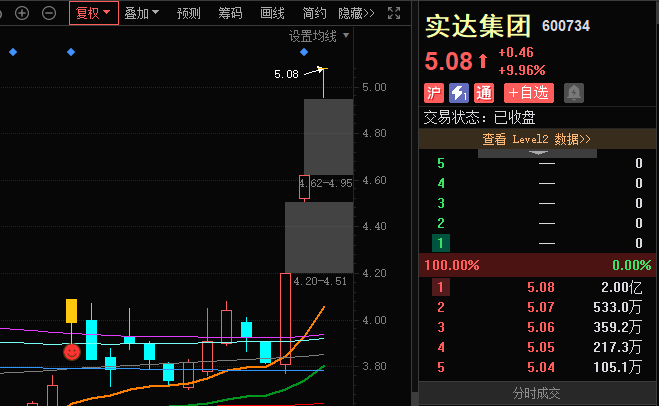Click the red smiley face marker

[71, 352]
